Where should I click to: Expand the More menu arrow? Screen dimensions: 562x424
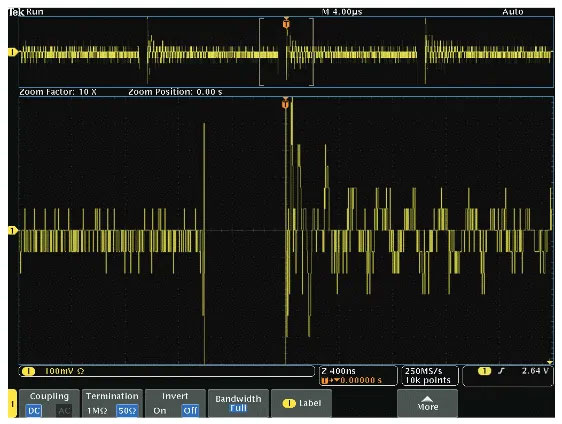pyautogui.click(x=427, y=403)
